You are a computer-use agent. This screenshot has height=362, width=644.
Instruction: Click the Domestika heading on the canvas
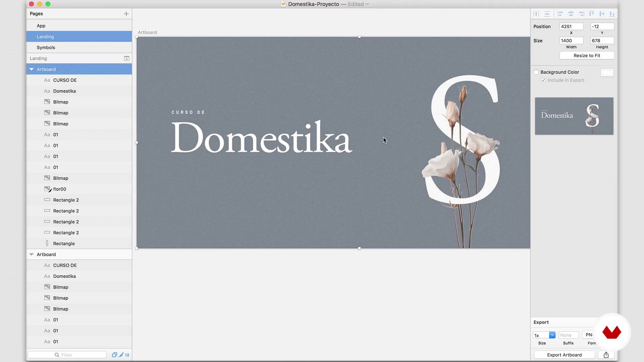pos(262,137)
